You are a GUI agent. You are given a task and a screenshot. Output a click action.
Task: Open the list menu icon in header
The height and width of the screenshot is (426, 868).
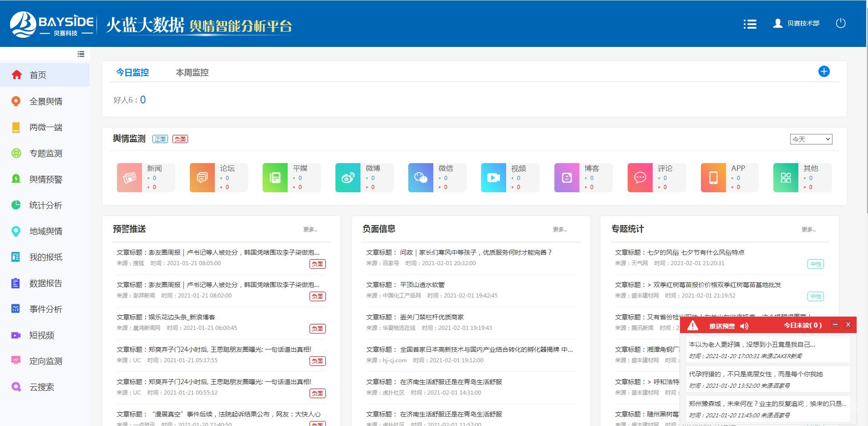tap(750, 24)
